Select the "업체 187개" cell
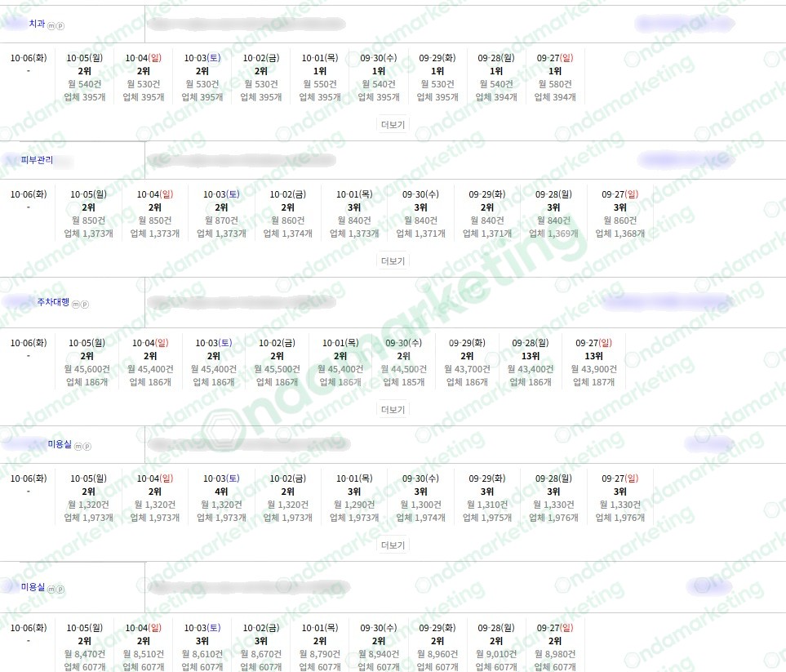Screen dimensions: 786x672 pos(594,382)
